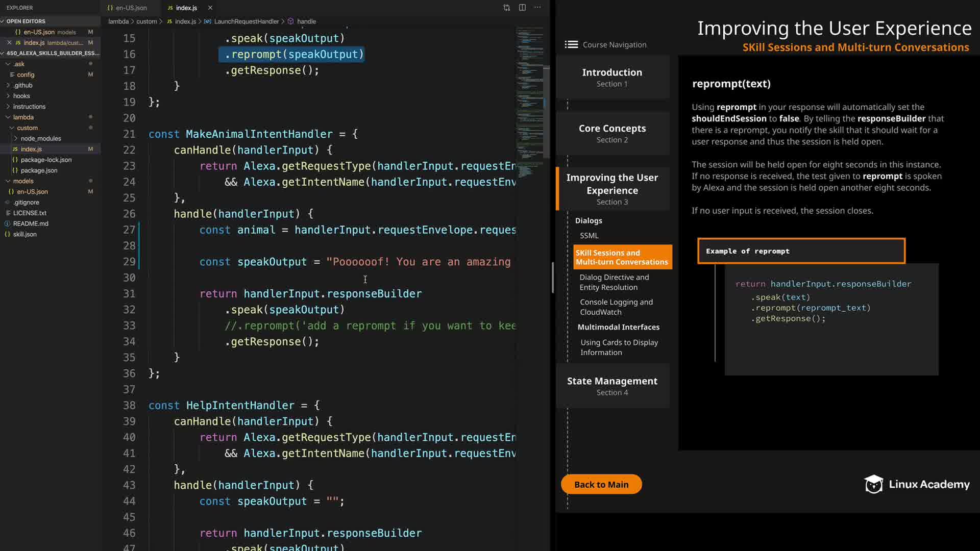Expand the node_modules folder
Screen dimensions: 980x551
(x=40, y=139)
